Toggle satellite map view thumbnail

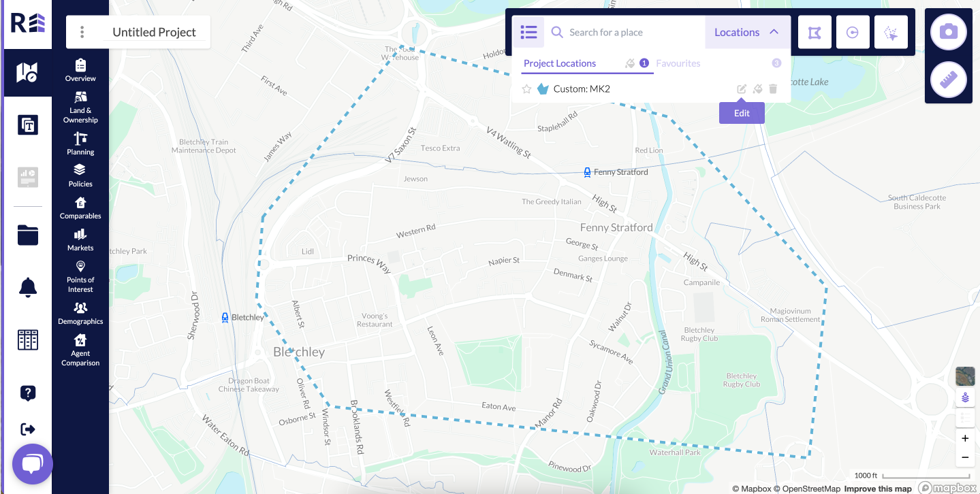tap(965, 376)
